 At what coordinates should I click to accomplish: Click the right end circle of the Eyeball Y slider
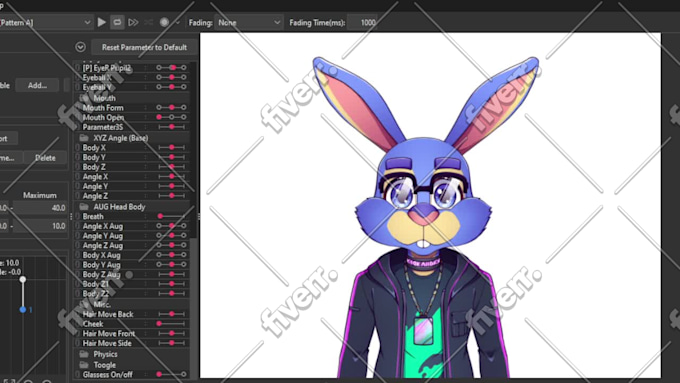(x=184, y=87)
